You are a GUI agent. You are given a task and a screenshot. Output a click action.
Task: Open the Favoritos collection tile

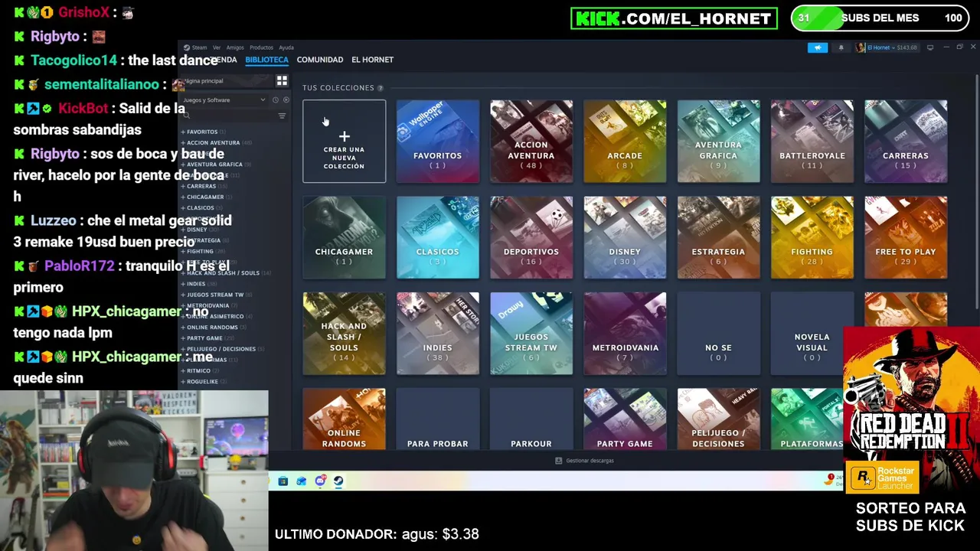click(x=438, y=142)
